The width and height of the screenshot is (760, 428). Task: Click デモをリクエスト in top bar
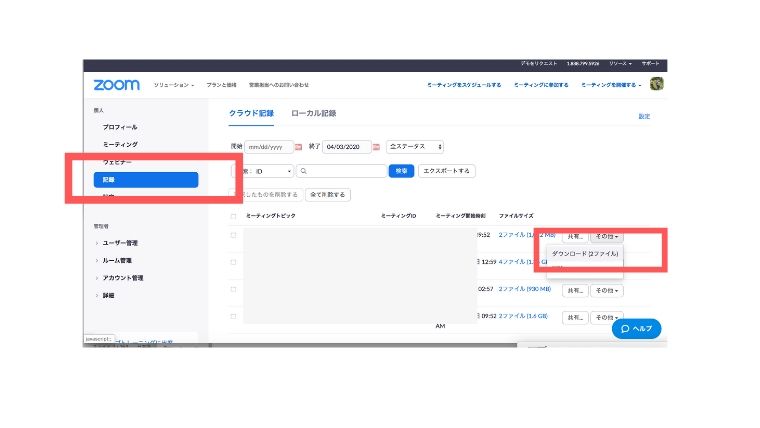point(538,63)
